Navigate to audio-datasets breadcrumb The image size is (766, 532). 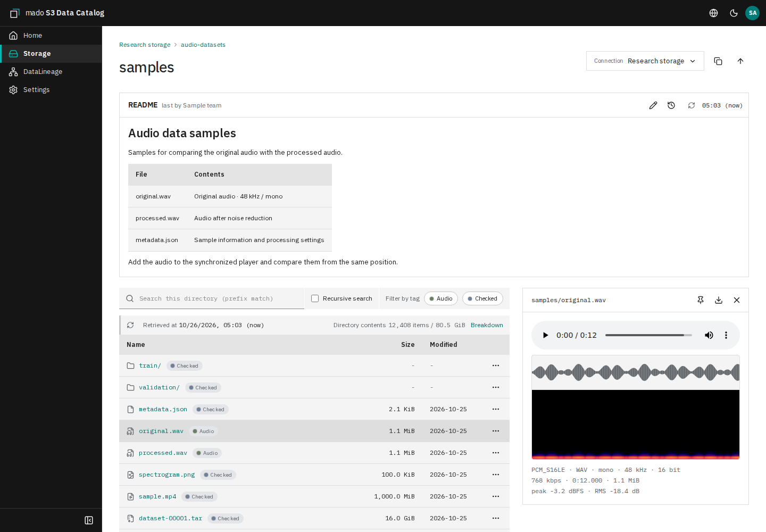[x=203, y=45]
